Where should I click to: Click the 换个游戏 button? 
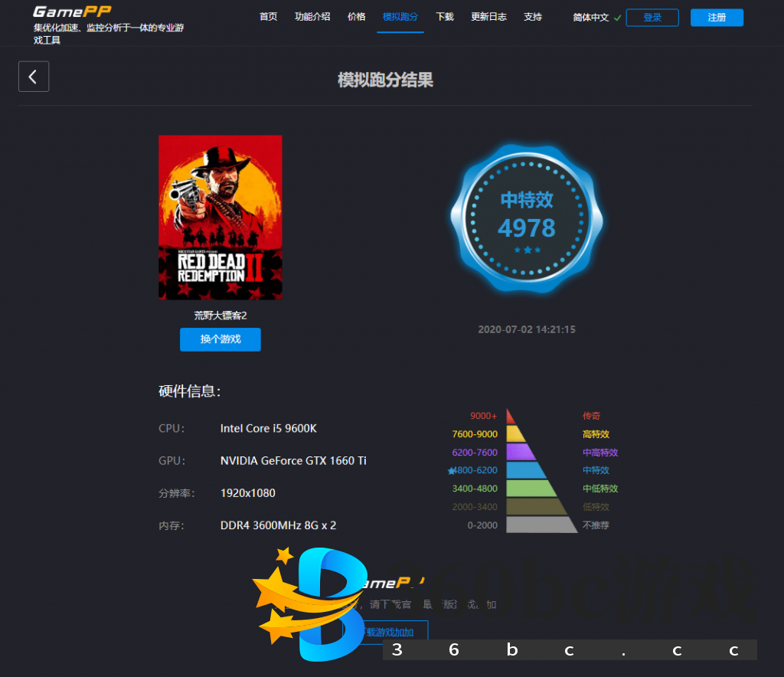click(220, 339)
